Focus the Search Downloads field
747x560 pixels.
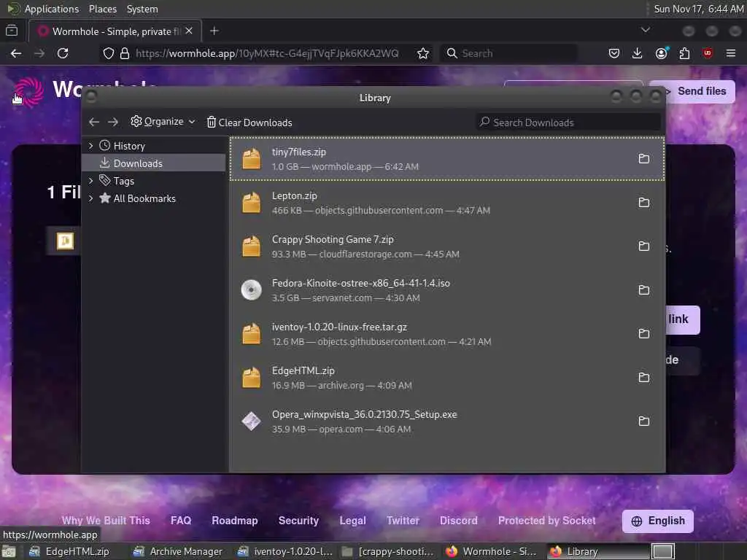tap(568, 122)
